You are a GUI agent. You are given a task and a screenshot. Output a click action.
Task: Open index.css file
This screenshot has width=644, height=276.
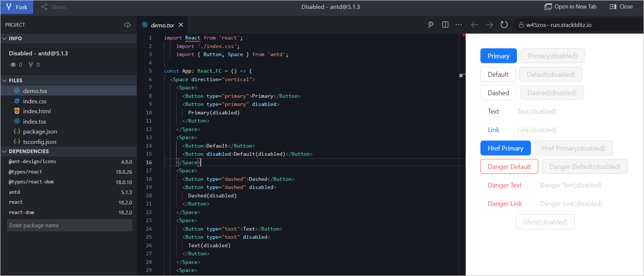[69, 101]
